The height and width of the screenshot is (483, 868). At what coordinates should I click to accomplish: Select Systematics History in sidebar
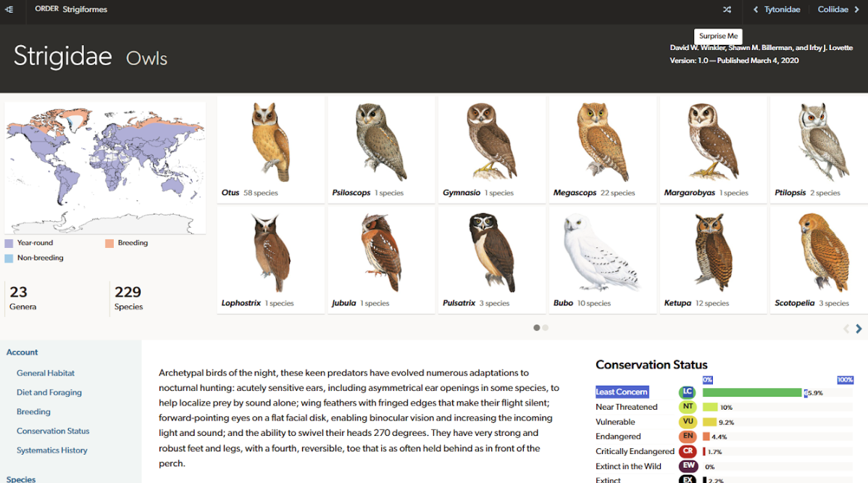(52, 450)
